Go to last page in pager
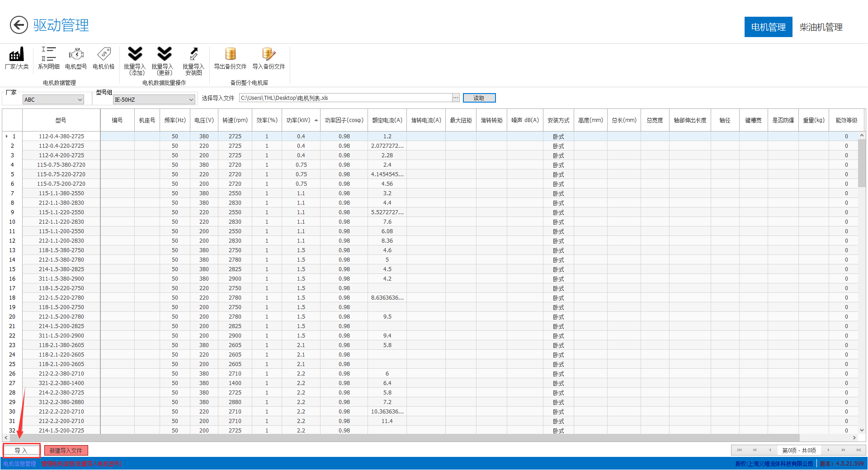This screenshot has height=470, width=868. coord(859,450)
